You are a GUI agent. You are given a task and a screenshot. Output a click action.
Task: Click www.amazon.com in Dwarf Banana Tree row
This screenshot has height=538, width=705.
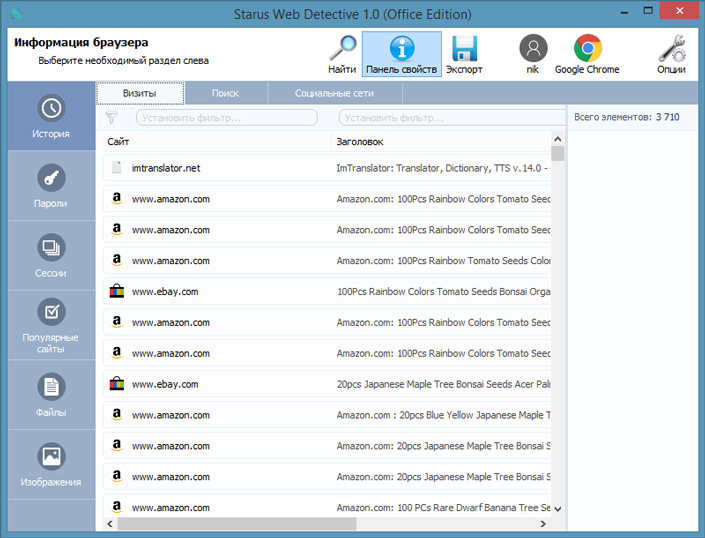(170, 508)
